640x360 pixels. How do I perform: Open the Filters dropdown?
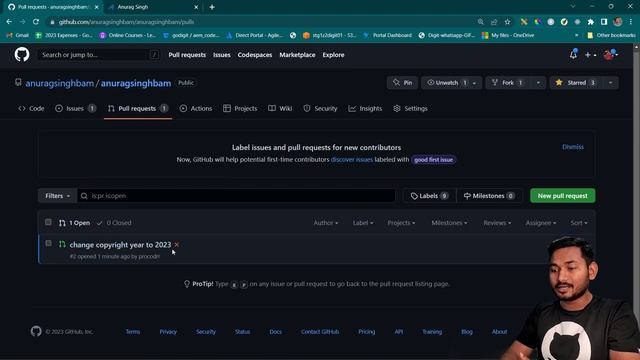tap(58, 196)
